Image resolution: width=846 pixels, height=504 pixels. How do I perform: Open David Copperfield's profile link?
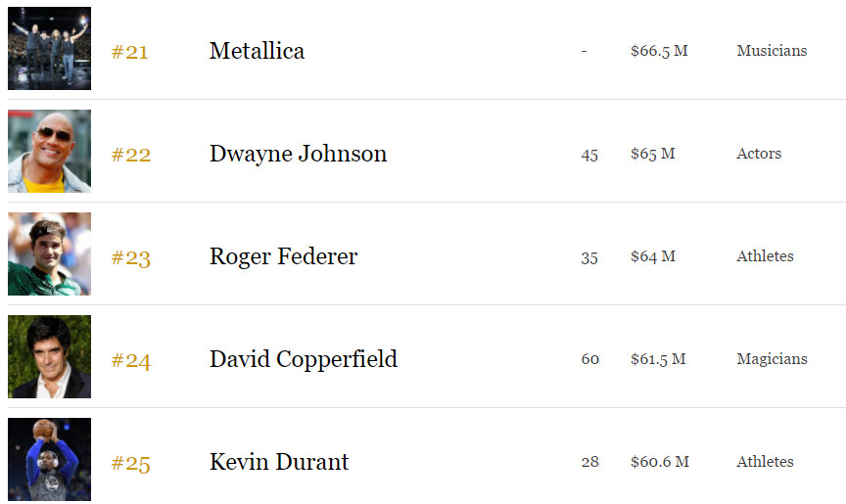click(304, 359)
